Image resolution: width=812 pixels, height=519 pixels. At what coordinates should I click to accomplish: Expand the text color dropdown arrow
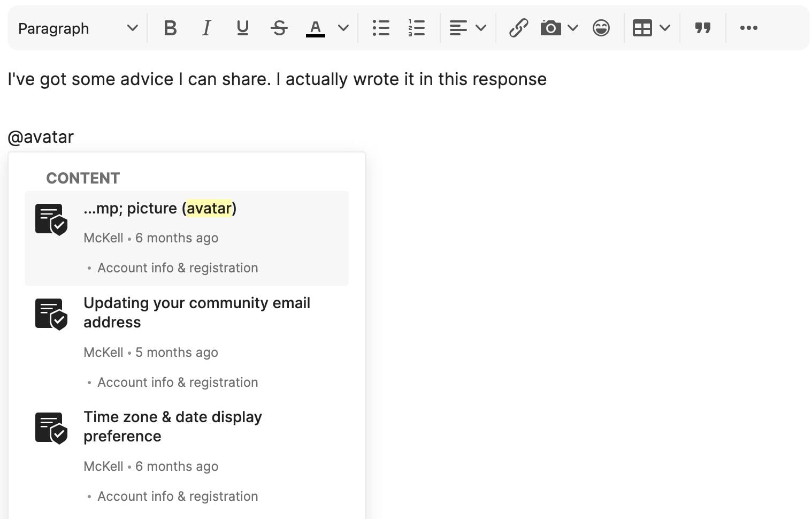[x=343, y=28]
